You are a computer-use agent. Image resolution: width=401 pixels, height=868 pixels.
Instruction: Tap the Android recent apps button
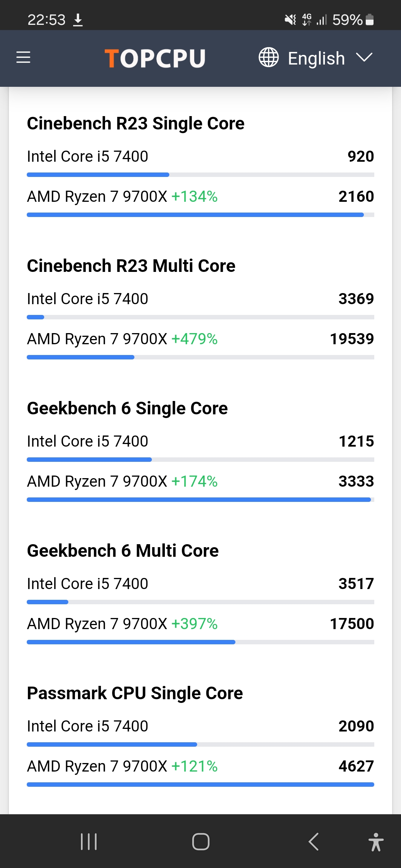point(89,841)
